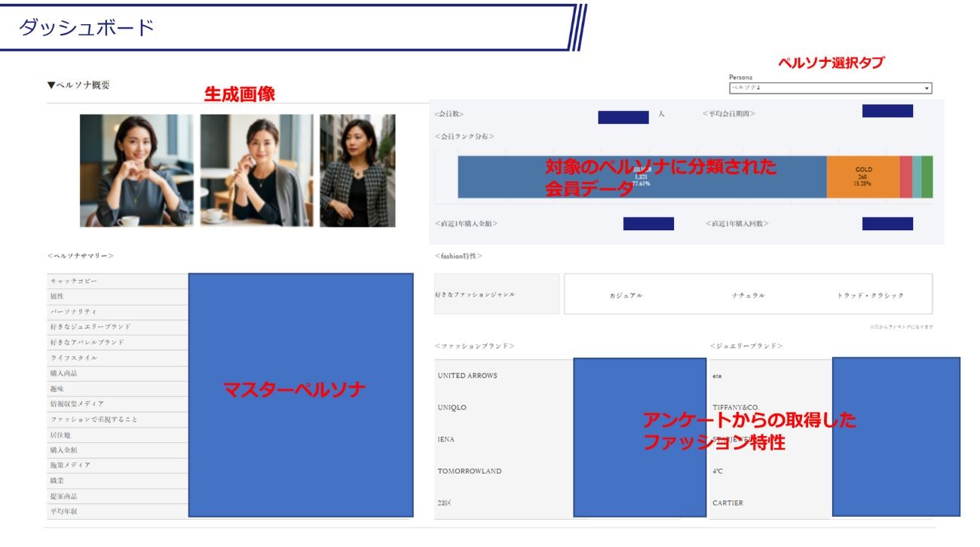Viewport: 980px width, 547px height.
Task: Click the large blue segment of rank distribution
Action: pos(641,177)
